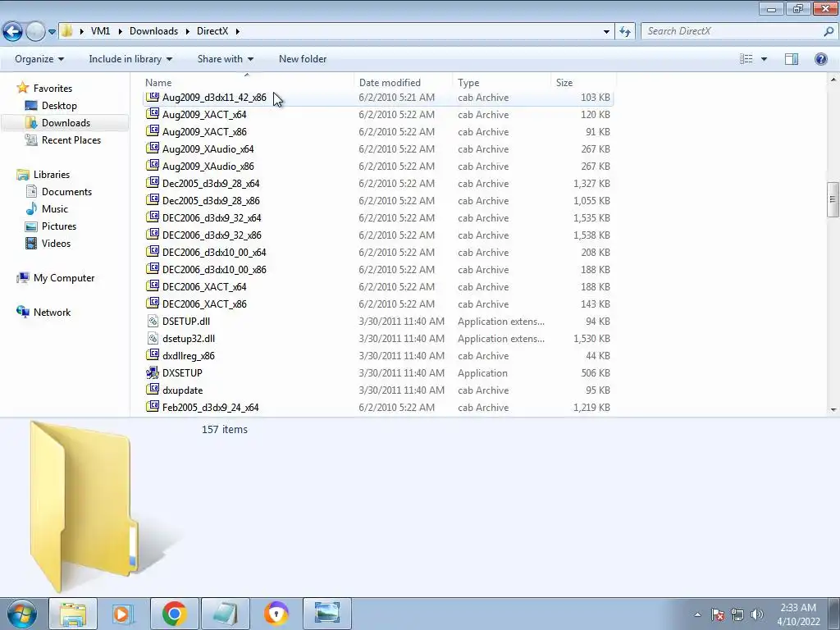Select the dxupdate cab file icon
This screenshot has height=630, width=840.
[x=153, y=390]
